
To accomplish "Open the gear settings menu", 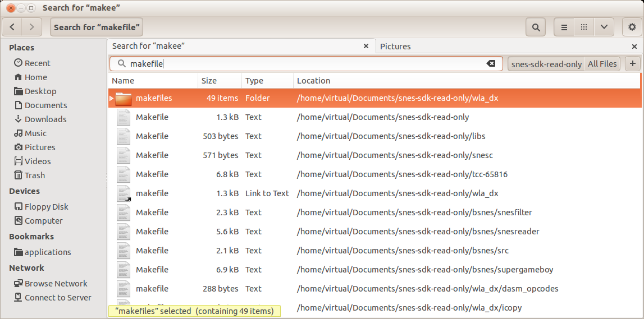I will [632, 27].
